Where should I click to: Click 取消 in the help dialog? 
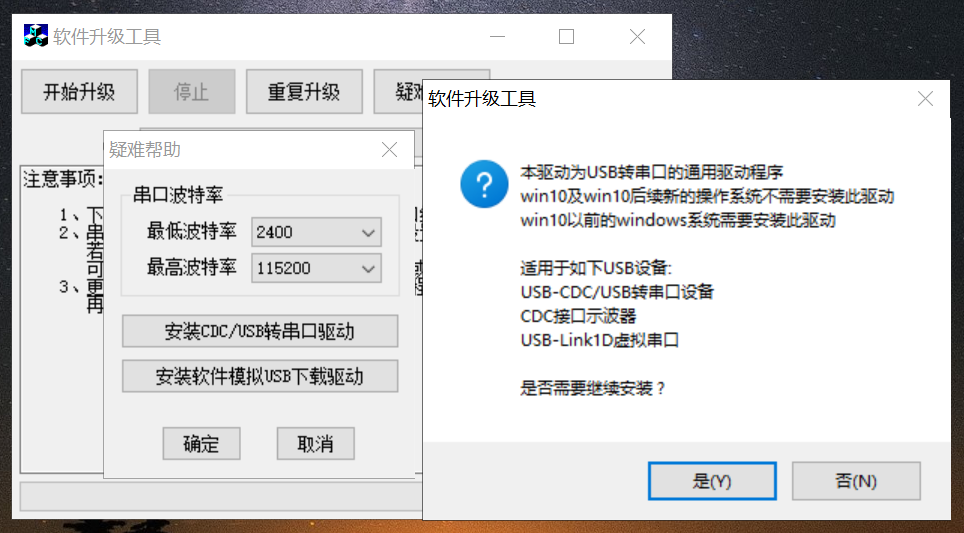pos(315,444)
